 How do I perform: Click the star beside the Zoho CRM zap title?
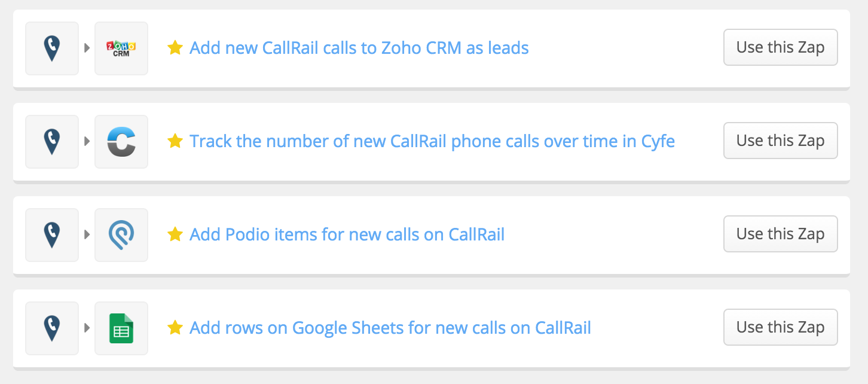pos(175,48)
